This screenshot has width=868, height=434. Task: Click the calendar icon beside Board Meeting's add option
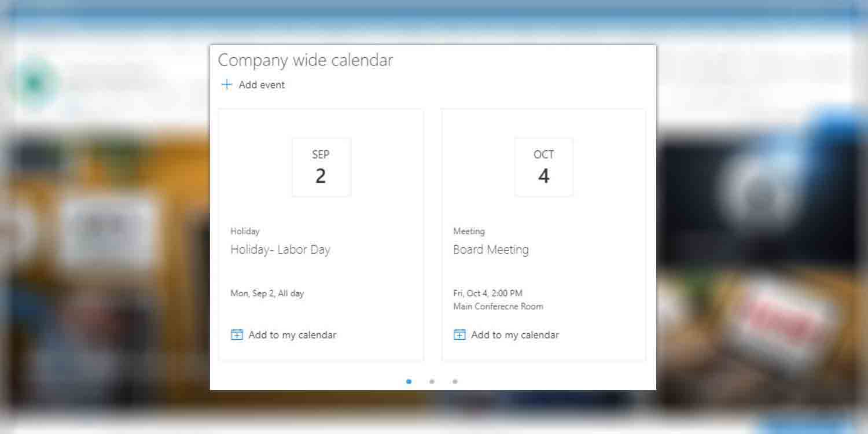(x=459, y=334)
